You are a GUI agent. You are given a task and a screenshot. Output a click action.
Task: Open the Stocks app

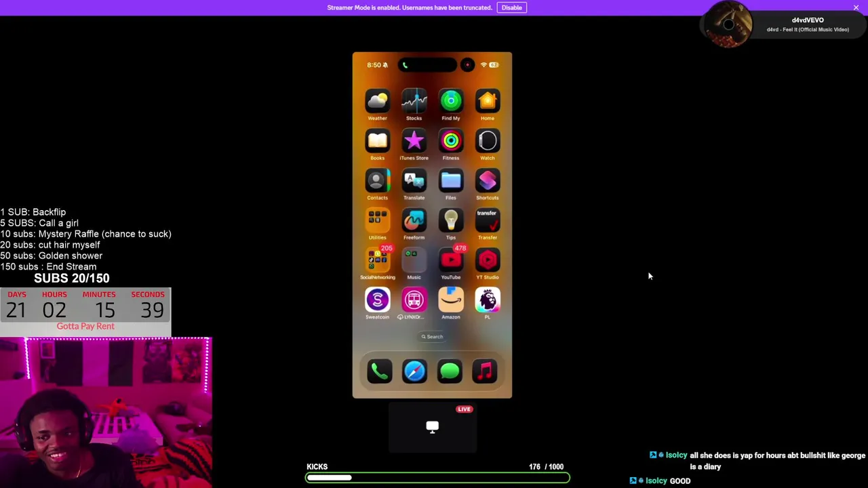pos(414,102)
